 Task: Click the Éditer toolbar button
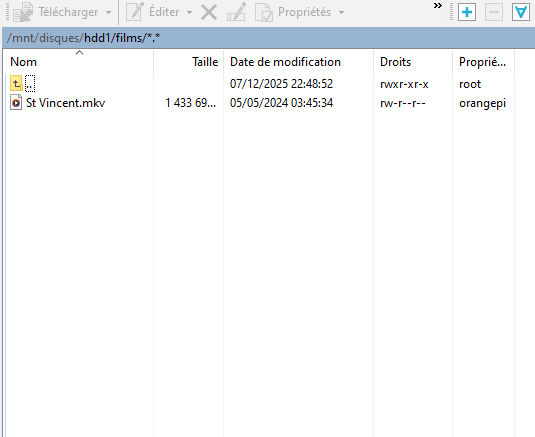[x=153, y=12]
